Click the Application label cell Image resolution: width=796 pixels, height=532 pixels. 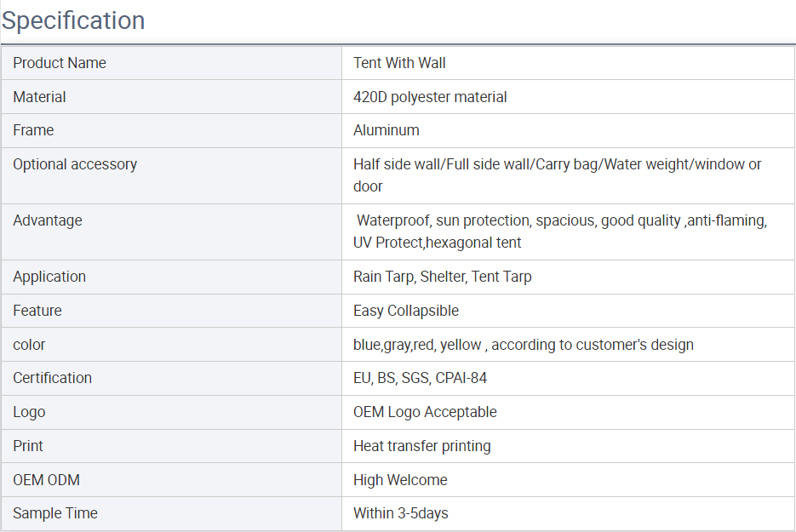pyautogui.click(x=172, y=277)
